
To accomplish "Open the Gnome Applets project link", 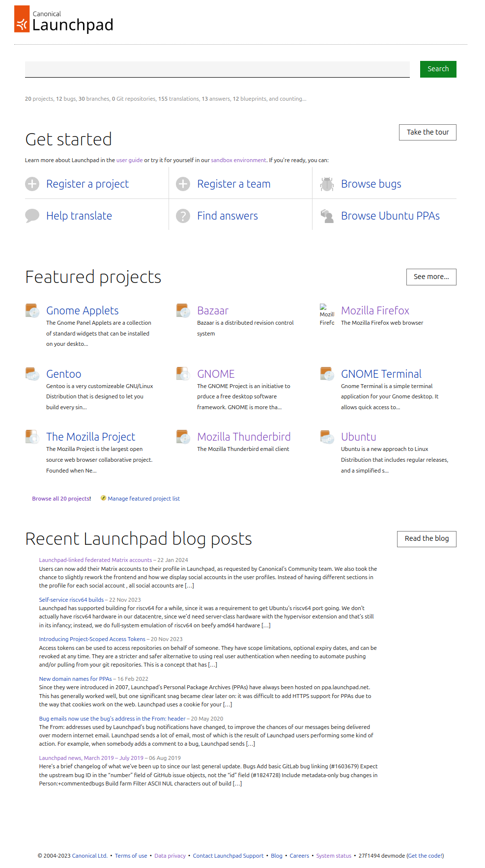I will [83, 310].
